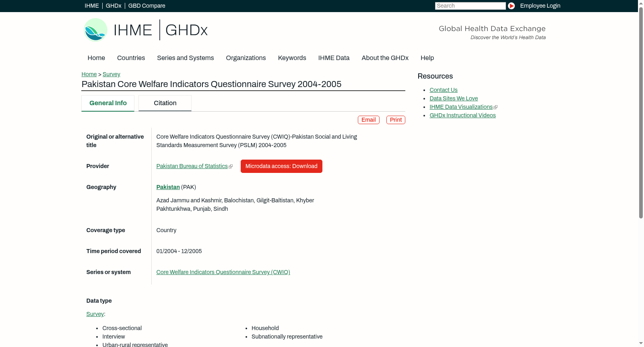This screenshot has width=644, height=347.
Task: Open the Keywords menu item
Action: pyautogui.click(x=292, y=58)
